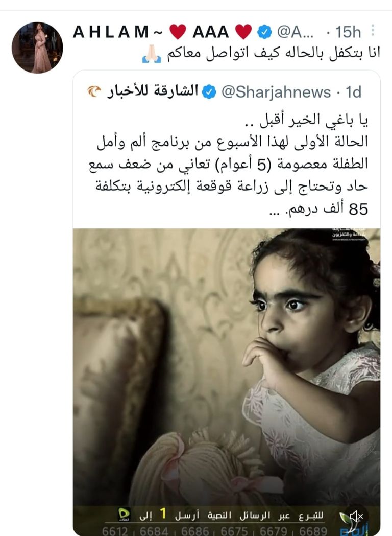Click the green leaf program logo
This screenshot has width=392, height=536.
(x=346, y=524)
